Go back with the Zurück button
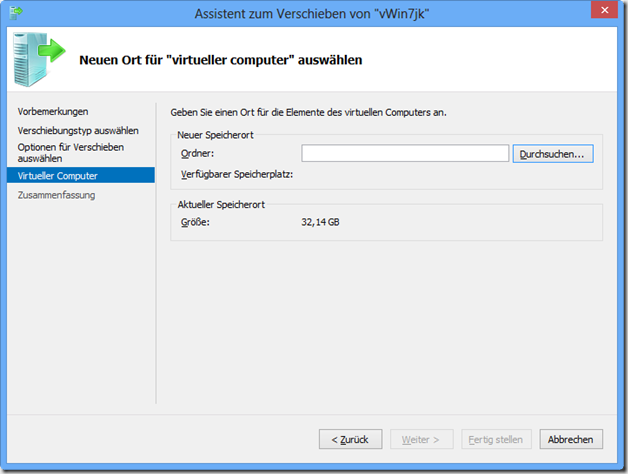628x474 pixels. point(350,440)
